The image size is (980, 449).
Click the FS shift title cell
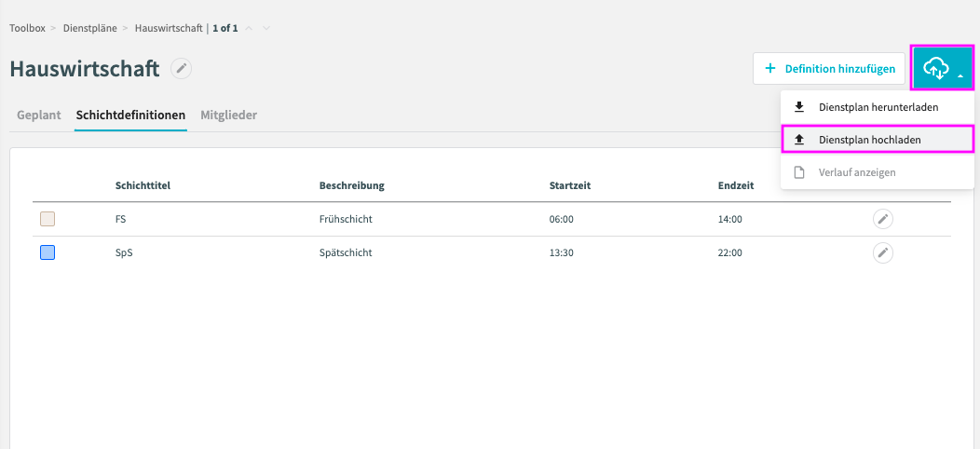[120, 220]
